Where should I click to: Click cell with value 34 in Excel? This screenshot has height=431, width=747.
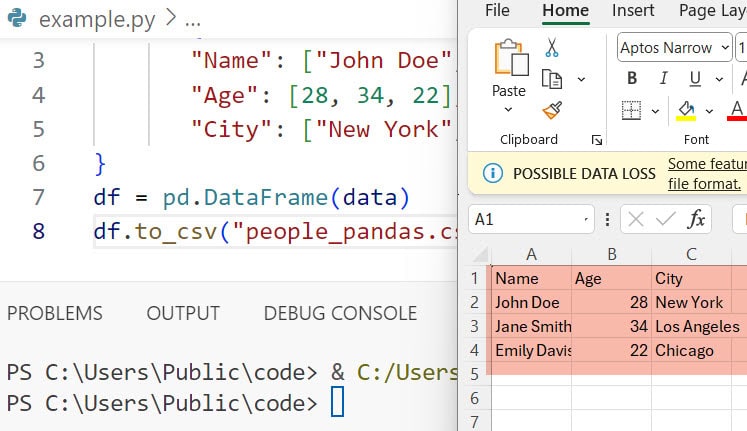611,326
